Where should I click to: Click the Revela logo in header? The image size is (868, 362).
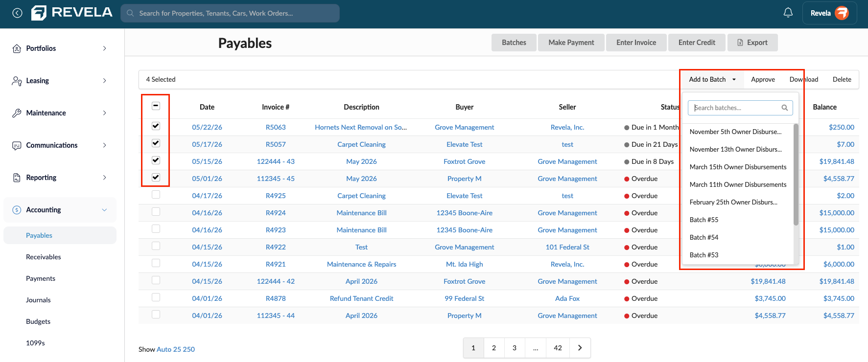tap(72, 13)
